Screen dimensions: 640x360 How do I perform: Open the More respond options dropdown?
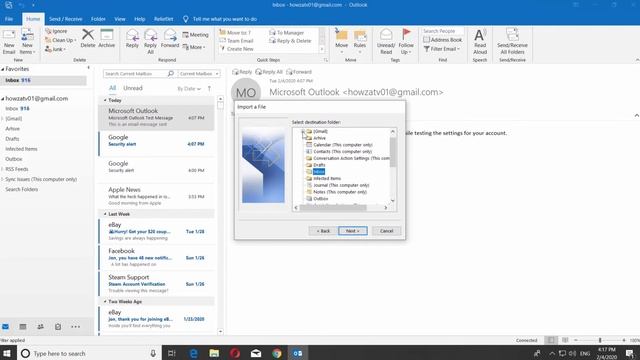pos(194,47)
